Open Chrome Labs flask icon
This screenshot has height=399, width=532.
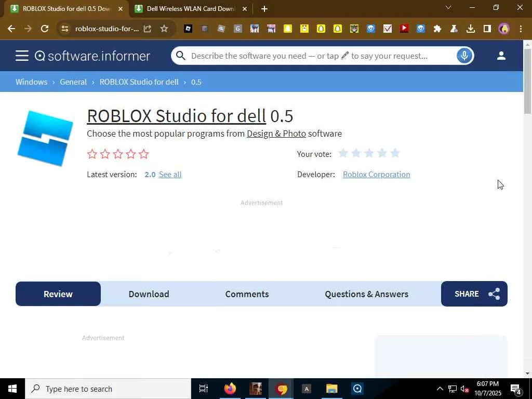[454, 29]
